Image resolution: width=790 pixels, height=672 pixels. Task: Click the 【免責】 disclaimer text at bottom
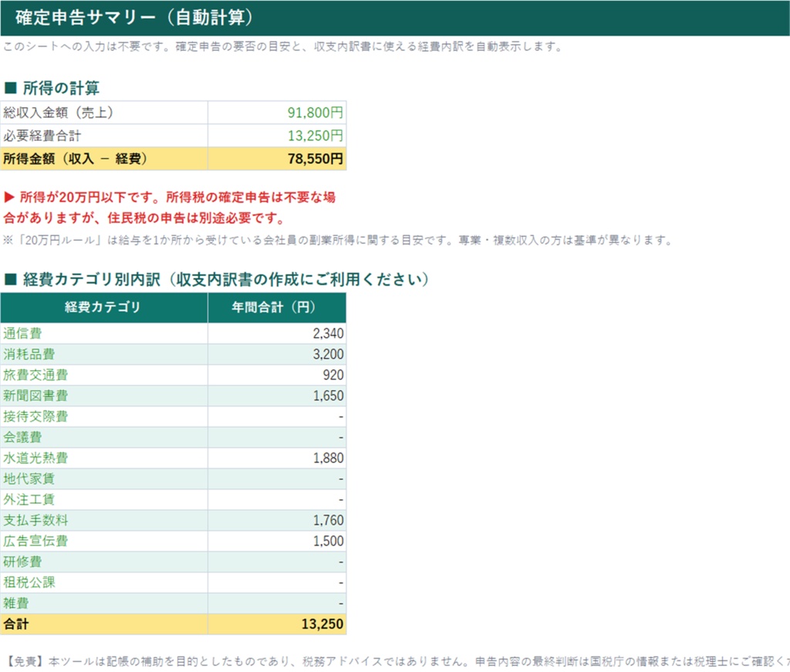pyautogui.click(x=398, y=661)
